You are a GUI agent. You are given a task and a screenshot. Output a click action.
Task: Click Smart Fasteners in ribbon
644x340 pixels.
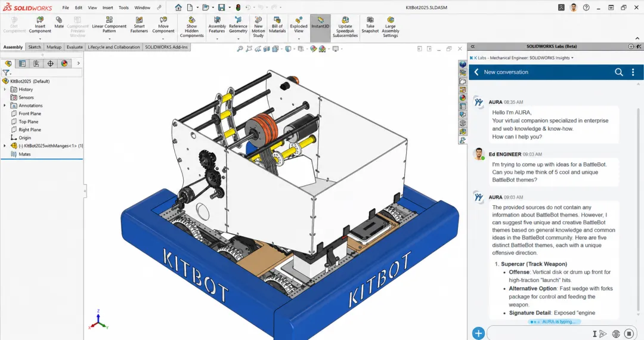coord(139,26)
